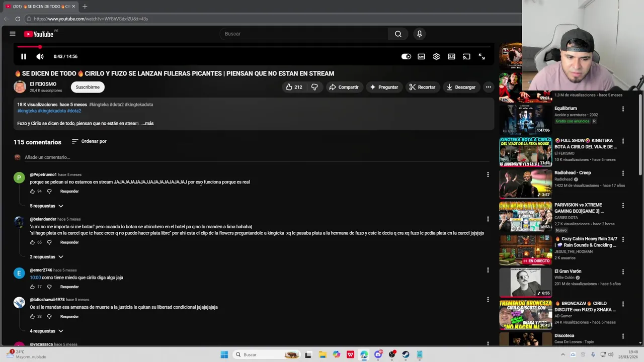This screenshot has width=644, height=362.
Task: Switch to theater mode
Action: pyautogui.click(x=451, y=56)
